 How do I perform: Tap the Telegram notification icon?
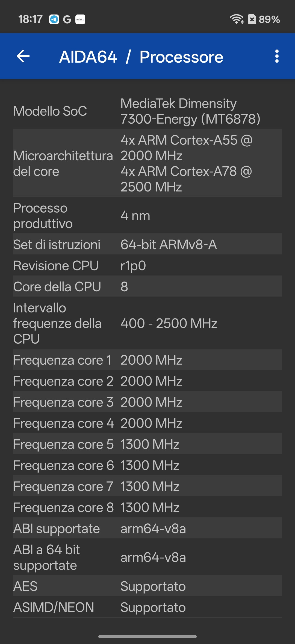point(54,19)
